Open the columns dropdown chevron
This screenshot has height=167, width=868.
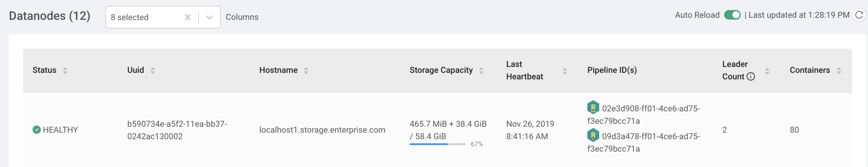pyautogui.click(x=209, y=17)
